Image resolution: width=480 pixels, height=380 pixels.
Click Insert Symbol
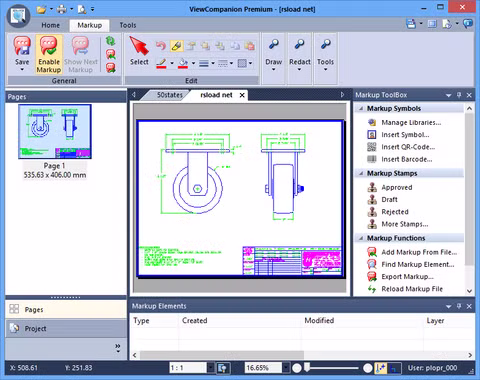(x=398, y=135)
